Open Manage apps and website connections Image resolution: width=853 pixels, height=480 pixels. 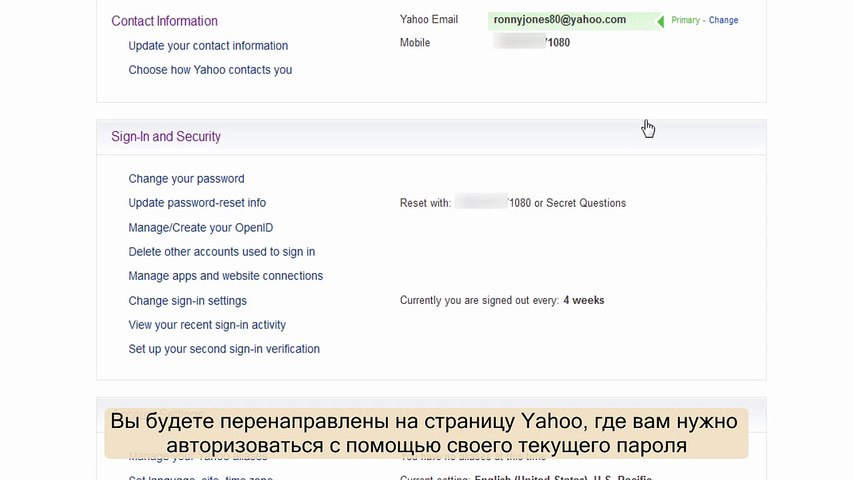225,276
